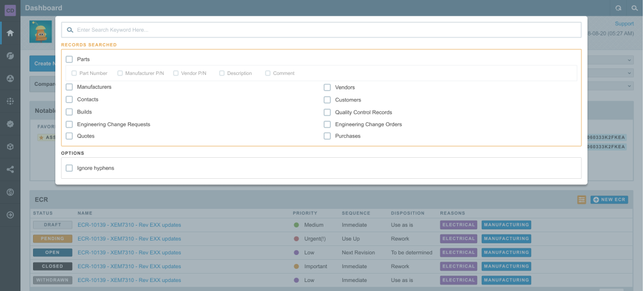Click the CD user avatar badge
Screen dimensions: 644x291
[10, 10]
